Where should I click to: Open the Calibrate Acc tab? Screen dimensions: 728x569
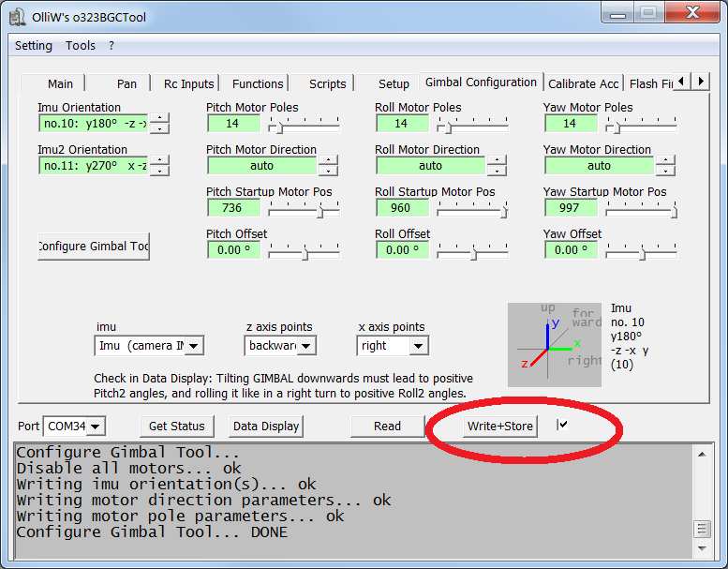pyautogui.click(x=583, y=83)
